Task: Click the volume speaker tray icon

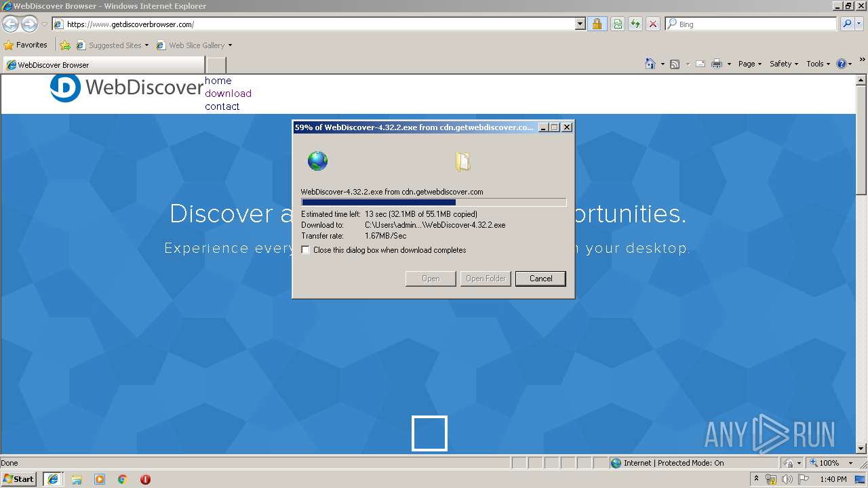Action: [787, 479]
